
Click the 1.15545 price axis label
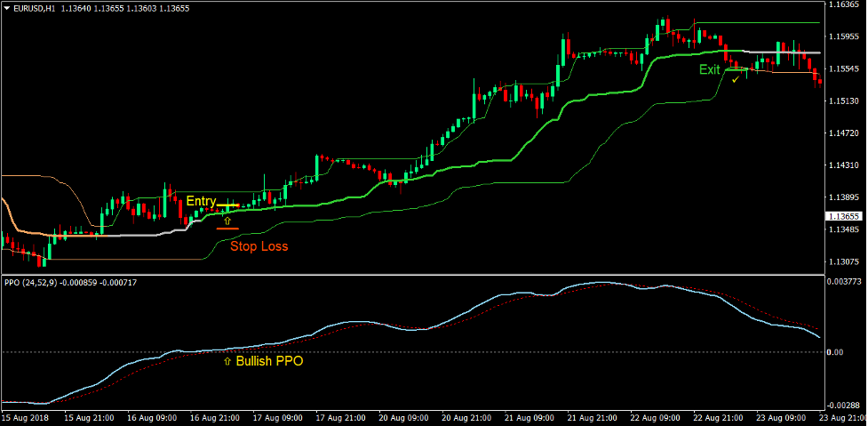[x=842, y=69]
